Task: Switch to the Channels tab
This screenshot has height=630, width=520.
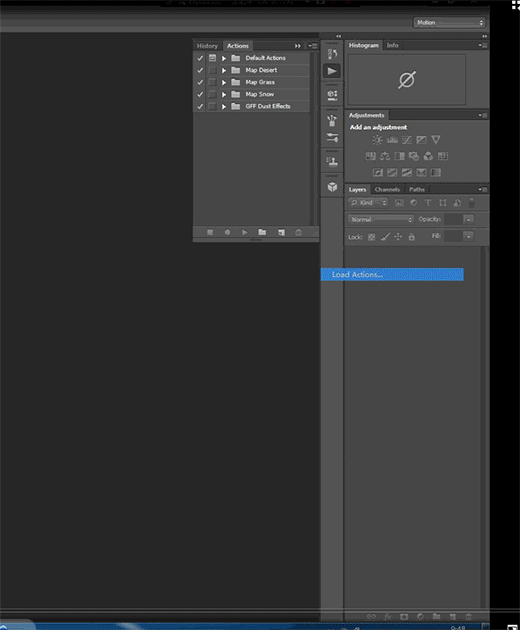Action: [x=387, y=189]
